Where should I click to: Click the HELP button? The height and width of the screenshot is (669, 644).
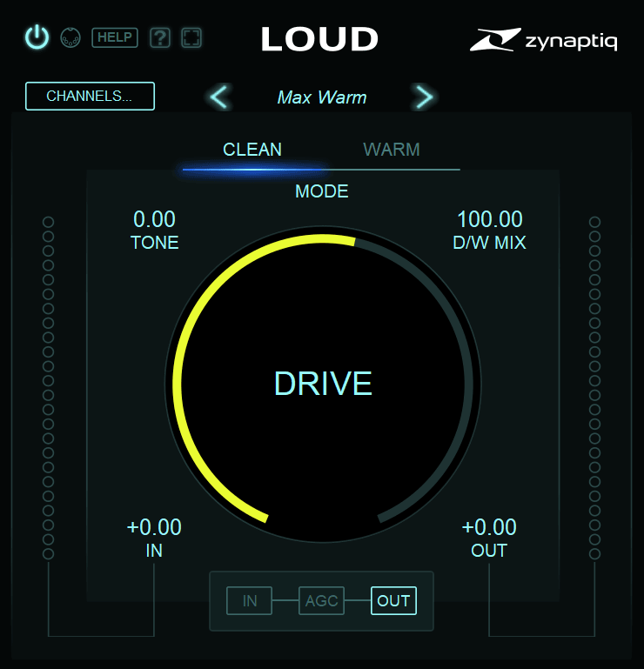[x=115, y=37]
